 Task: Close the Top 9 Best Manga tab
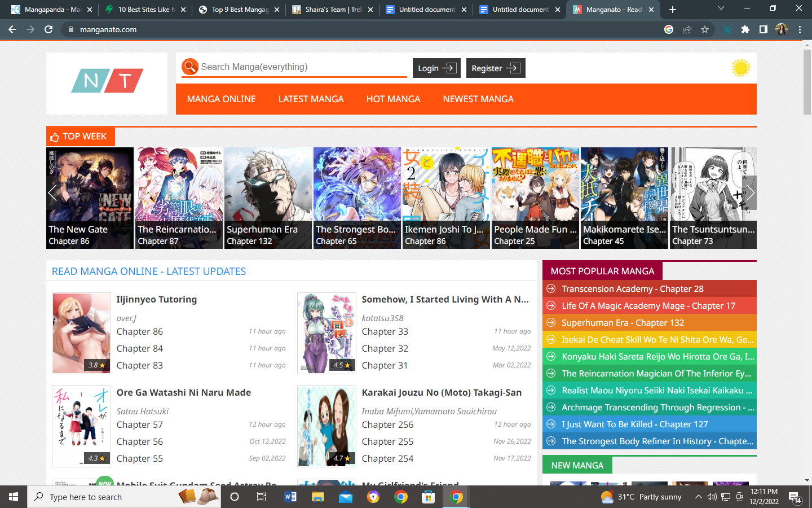pos(277,10)
